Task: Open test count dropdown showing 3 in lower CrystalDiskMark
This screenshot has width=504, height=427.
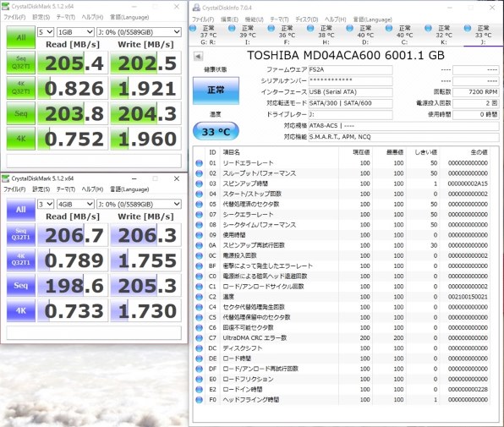Action: (46, 204)
